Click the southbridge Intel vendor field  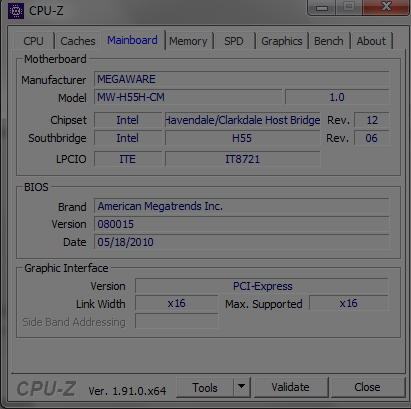pyautogui.click(x=128, y=138)
